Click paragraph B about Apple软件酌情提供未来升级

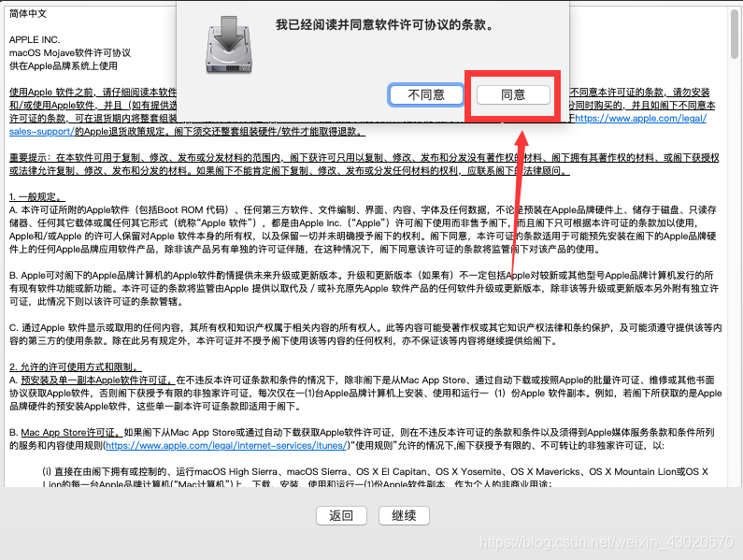point(364,288)
